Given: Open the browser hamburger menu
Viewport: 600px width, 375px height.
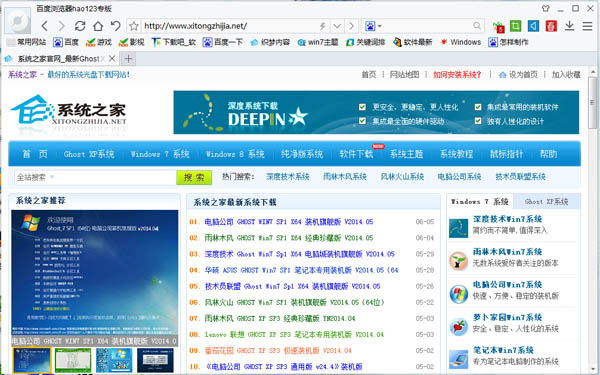Looking at the screenshot, I should pyautogui.click(x=587, y=26).
